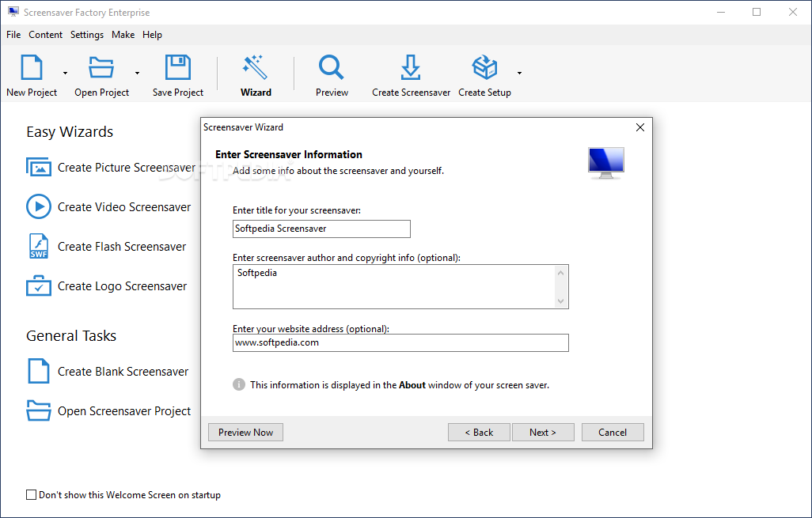Click the author box scroll up arrow

point(561,273)
